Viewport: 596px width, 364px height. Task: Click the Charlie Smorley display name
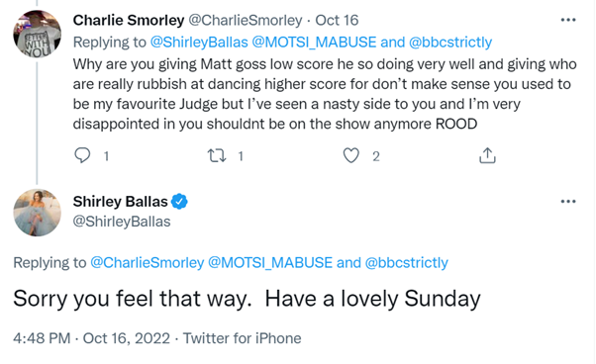(x=129, y=20)
